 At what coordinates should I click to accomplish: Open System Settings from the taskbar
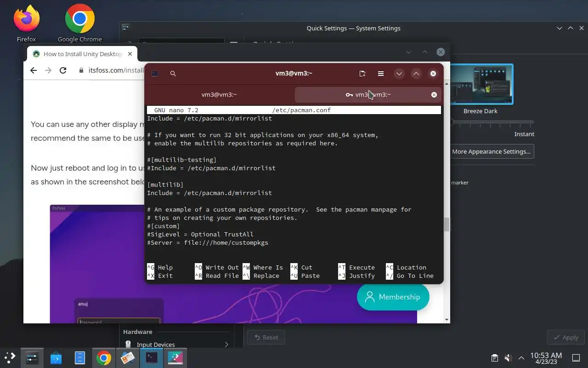[x=32, y=357]
